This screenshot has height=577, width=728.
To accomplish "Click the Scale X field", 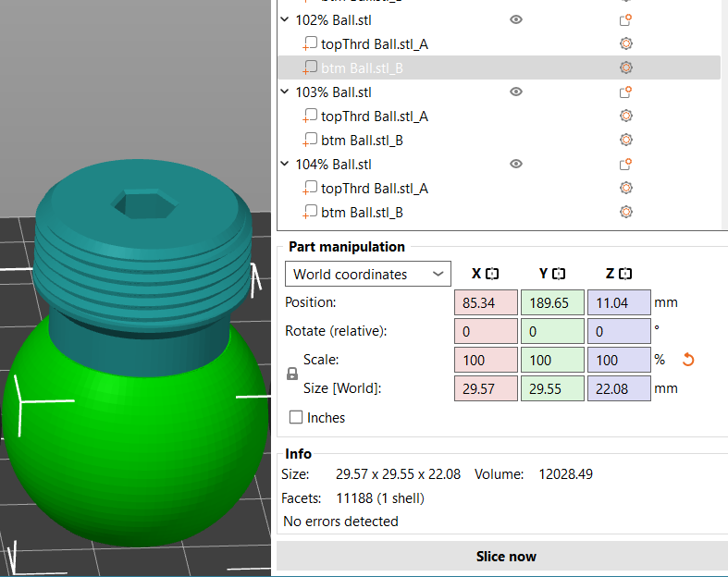I will pos(486,360).
